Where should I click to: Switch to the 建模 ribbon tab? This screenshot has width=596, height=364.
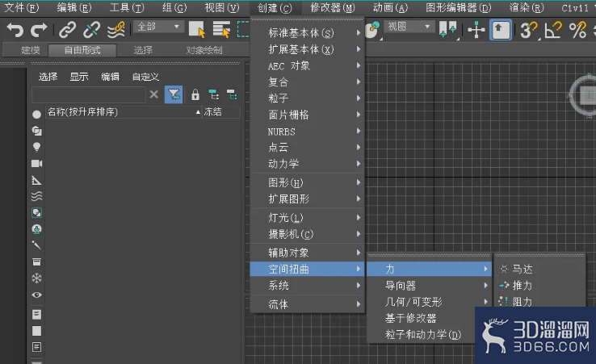tap(31, 50)
